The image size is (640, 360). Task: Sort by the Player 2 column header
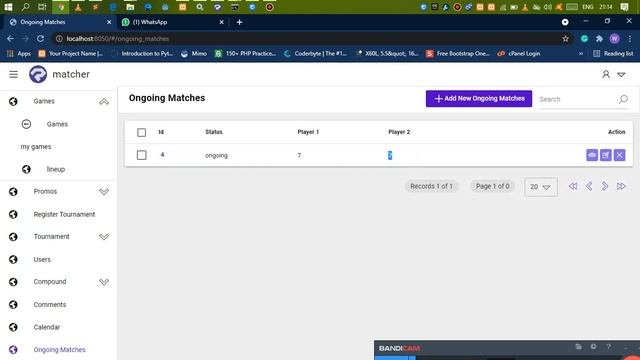(399, 132)
